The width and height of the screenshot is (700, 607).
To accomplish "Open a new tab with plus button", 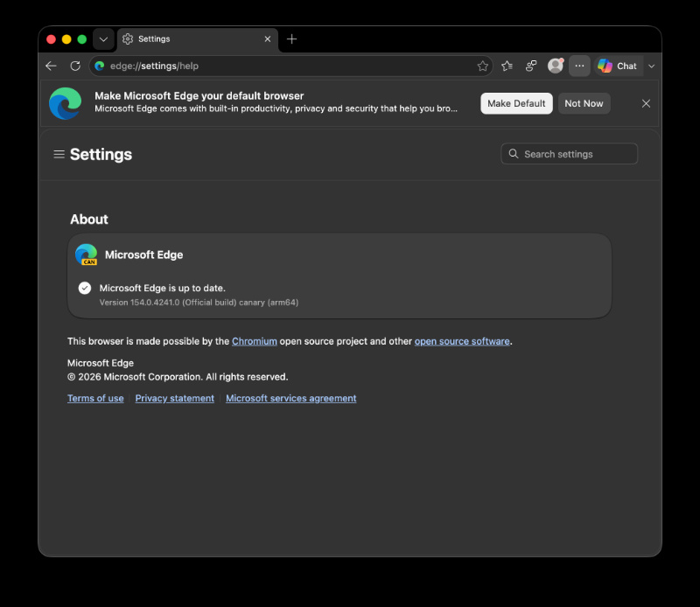I will pos(291,39).
